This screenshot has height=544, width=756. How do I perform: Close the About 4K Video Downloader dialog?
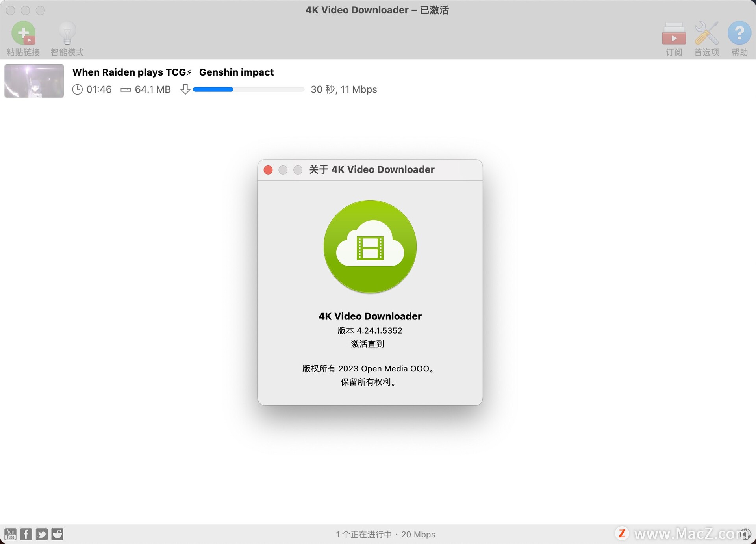pyautogui.click(x=268, y=170)
